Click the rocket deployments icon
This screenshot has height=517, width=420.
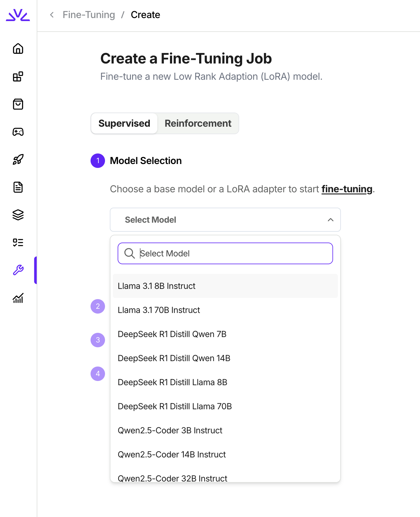point(18,159)
